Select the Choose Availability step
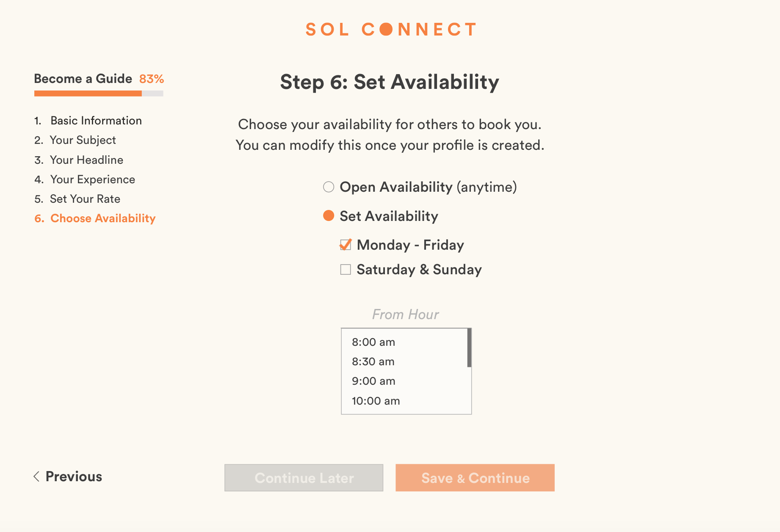780x532 pixels. (x=103, y=218)
